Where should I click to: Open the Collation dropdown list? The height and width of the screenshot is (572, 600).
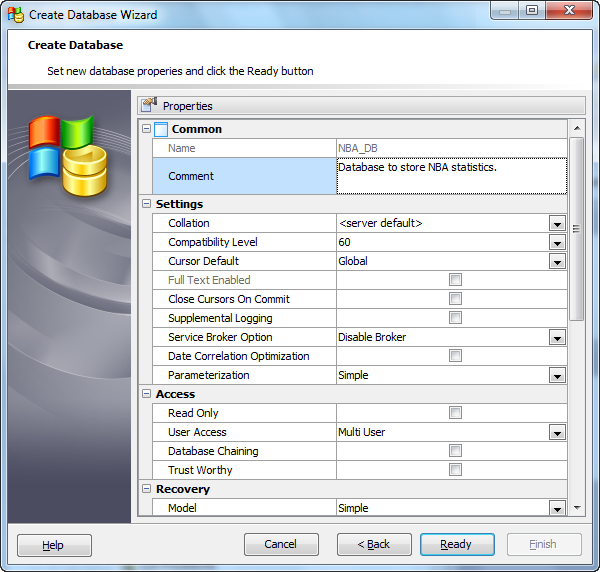[x=557, y=224]
